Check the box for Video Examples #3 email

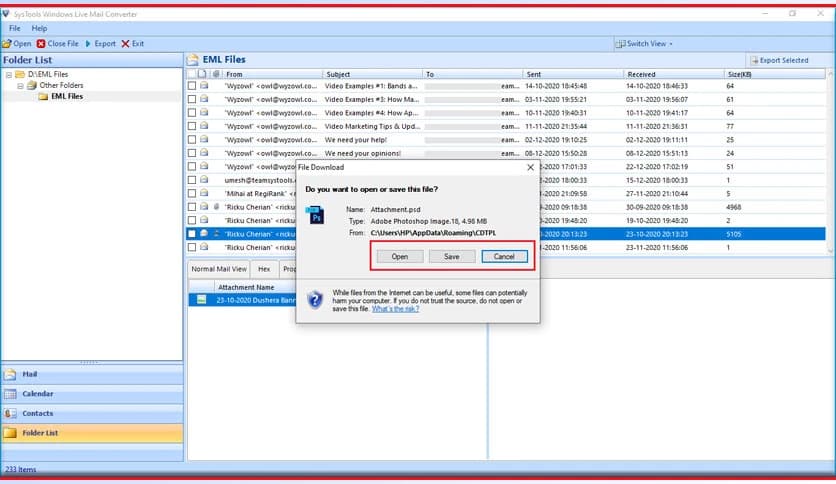click(x=192, y=99)
